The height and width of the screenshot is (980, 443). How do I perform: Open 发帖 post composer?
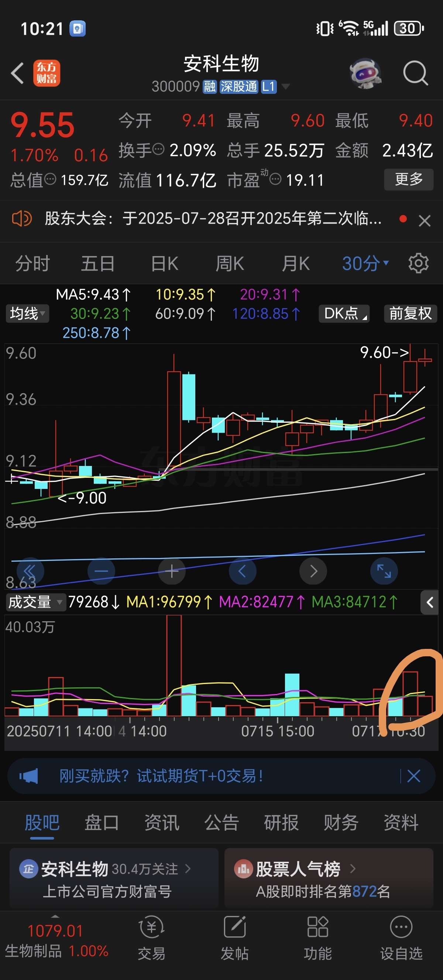pyautogui.click(x=235, y=938)
